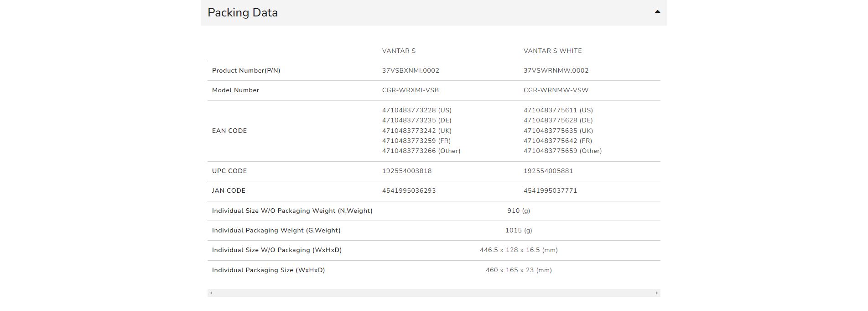The image size is (868, 311).
Task: Select JAN code 4541995037771
Action: point(551,191)
